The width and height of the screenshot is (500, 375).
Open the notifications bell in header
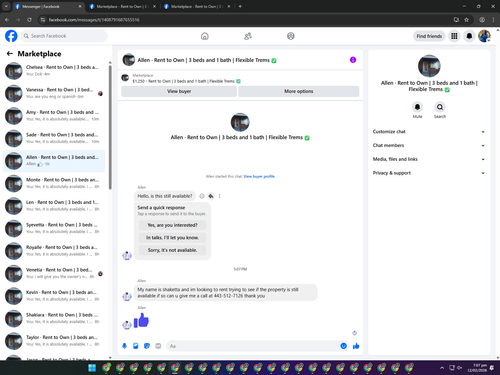pyautogui.click(x=469, y=36)
